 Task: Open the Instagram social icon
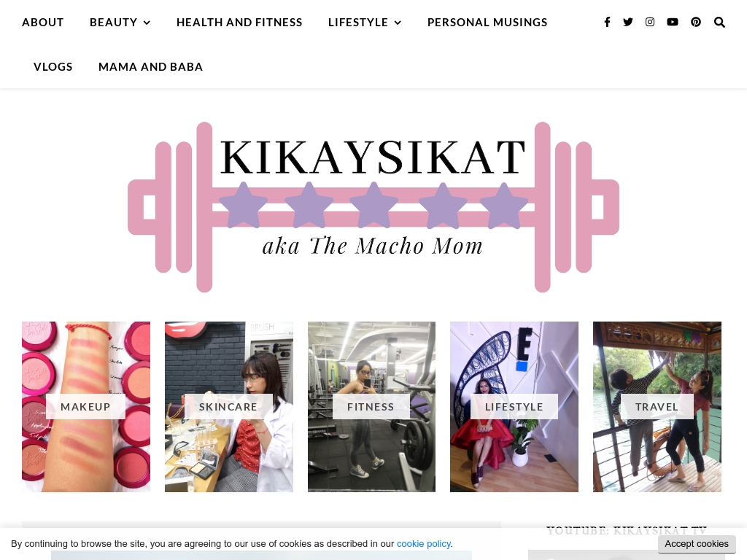click(650, 22)
